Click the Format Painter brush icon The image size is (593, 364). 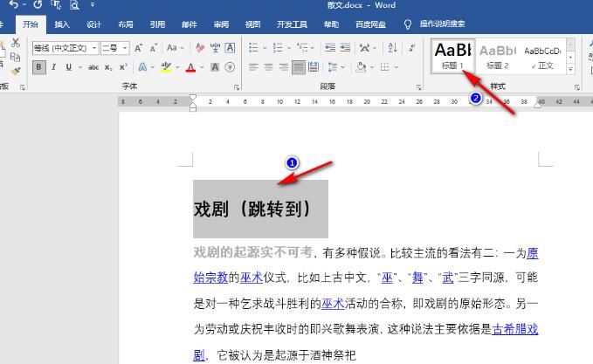(x=16, y=72)
